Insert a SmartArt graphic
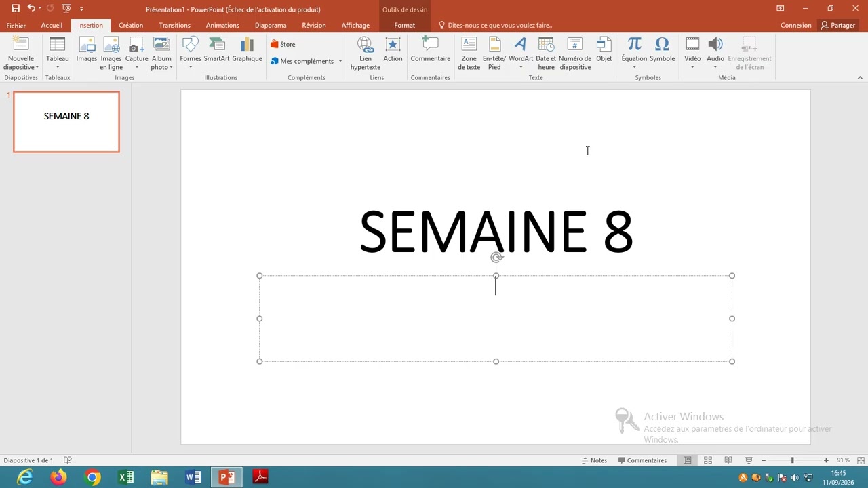 point(216,49)
